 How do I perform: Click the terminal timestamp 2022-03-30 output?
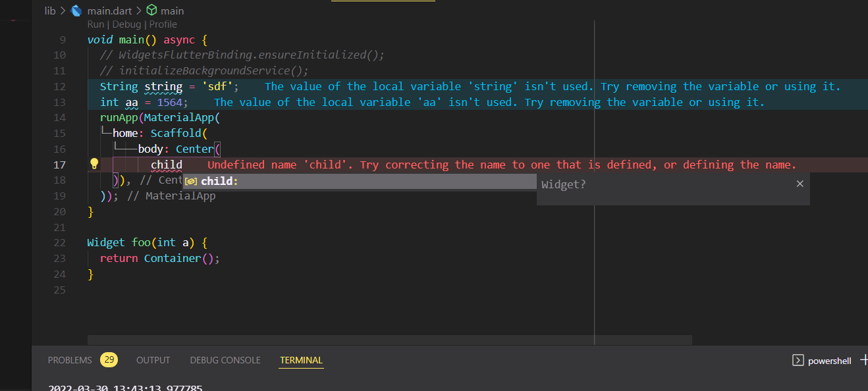coord(125,387)
